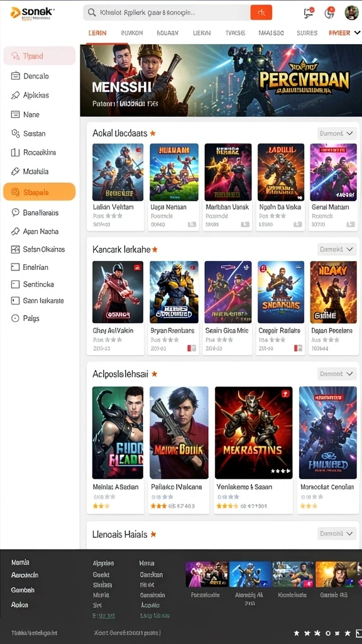Open the Chay AelVakin game cover
The height and width of the screenshot is (644, 362).
tap(118, 292)
